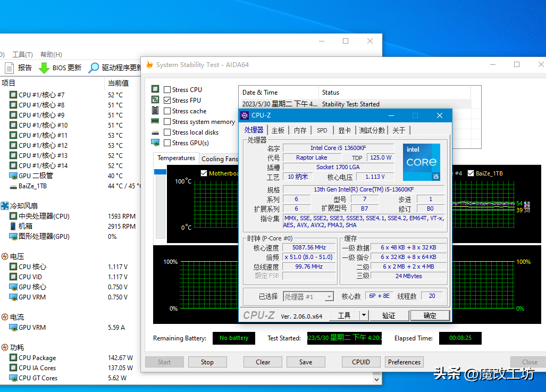Click the power consumption flame icon
The height and width of the screenshot is (392, 546).
click(x=5, y=347)
